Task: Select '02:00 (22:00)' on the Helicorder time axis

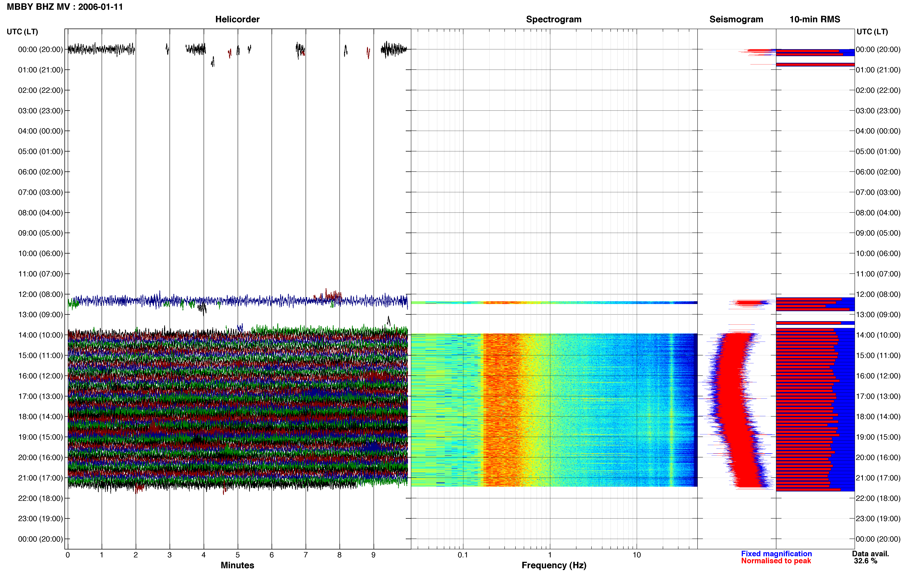Action: [41, 90]
